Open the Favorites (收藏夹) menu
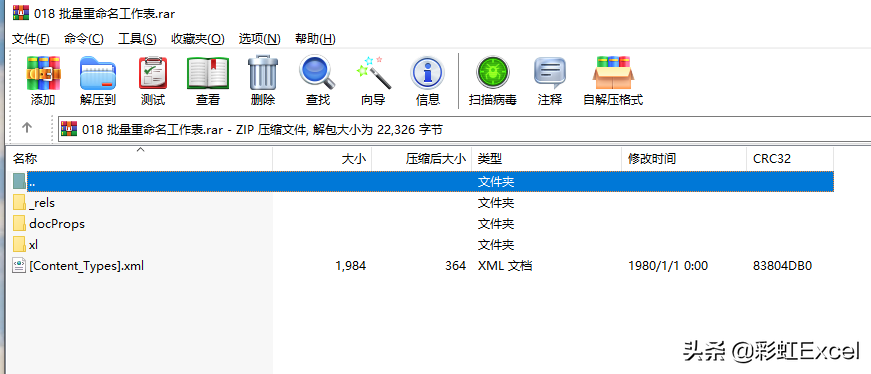Viewport: 871px width, 374px height. 198,39
